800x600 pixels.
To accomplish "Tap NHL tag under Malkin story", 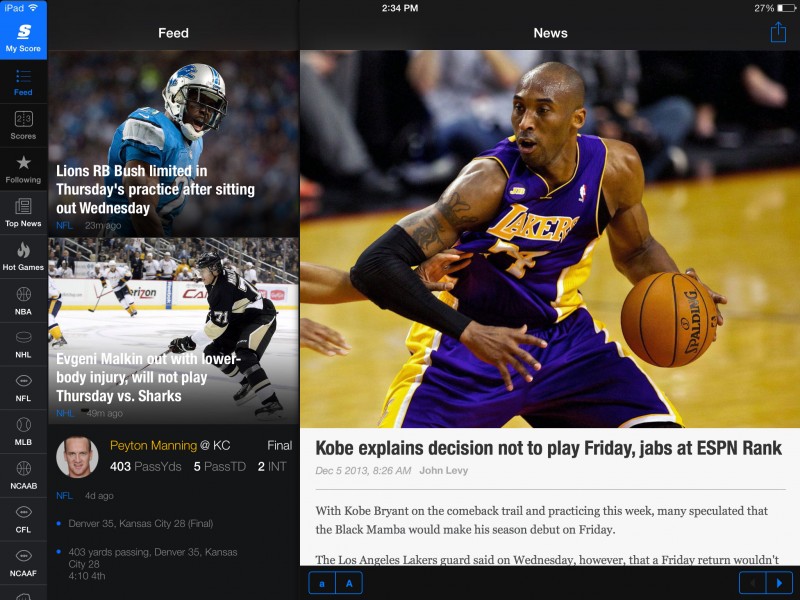I will (65, 413).
